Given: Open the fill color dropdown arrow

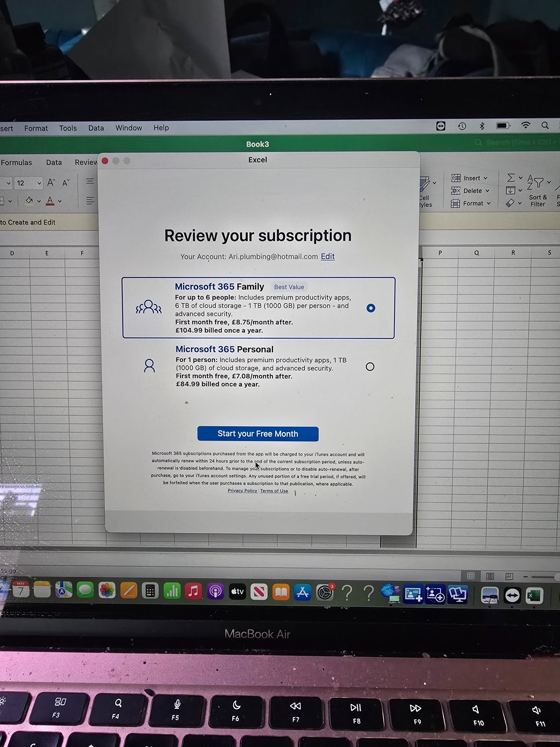Looking at the screenshot, I should [39, 201].
